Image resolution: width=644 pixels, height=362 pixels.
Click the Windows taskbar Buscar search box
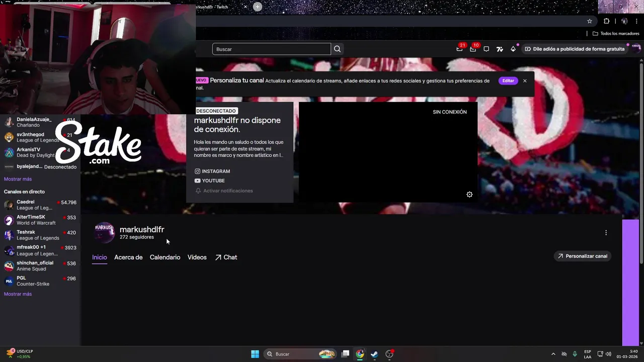(x=300, y=354)
